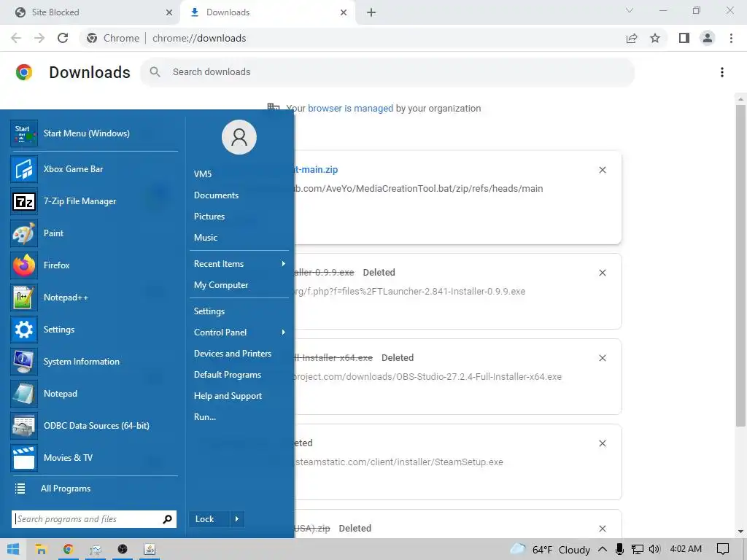Click the Lock button
The width and height of the screenshot is (747, 560).
pos(209,519)
